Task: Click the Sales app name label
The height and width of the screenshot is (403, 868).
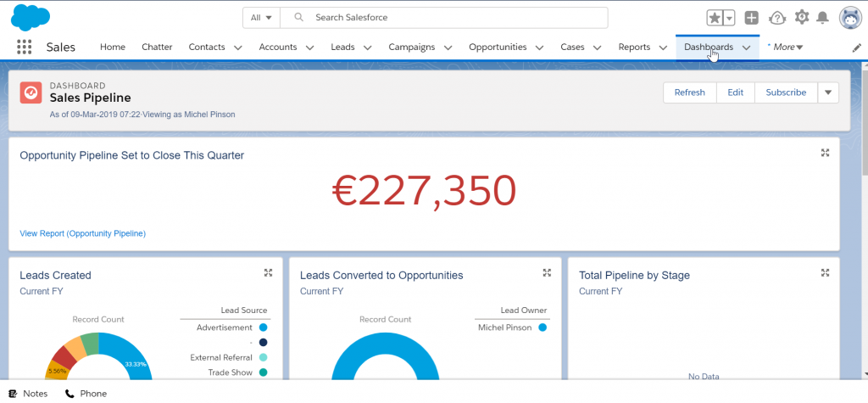Action: click(61, 48)
